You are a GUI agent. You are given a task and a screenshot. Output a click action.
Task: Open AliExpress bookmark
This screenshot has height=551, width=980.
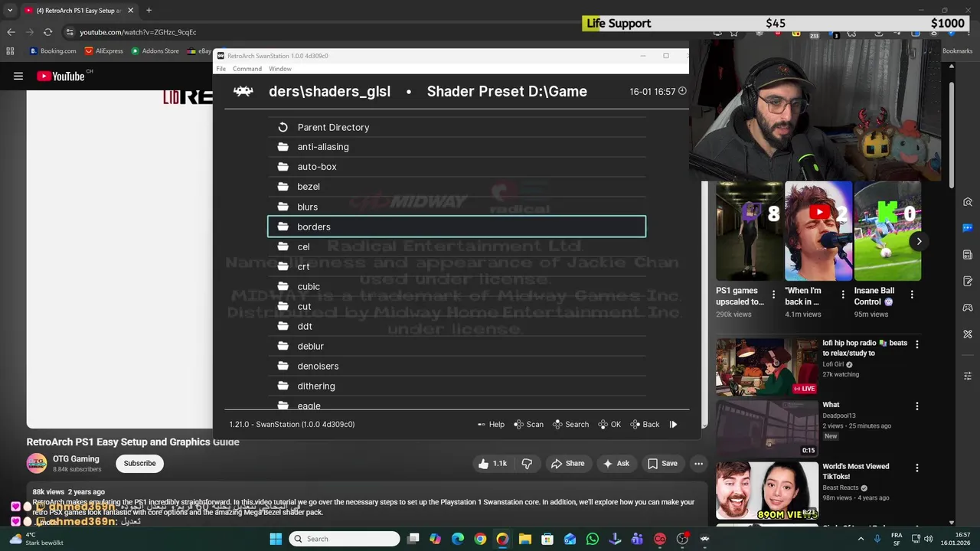104,51
